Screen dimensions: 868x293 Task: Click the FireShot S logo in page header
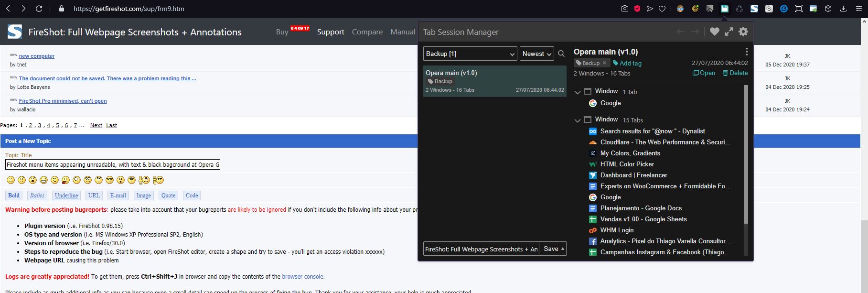tap(15, 32)
